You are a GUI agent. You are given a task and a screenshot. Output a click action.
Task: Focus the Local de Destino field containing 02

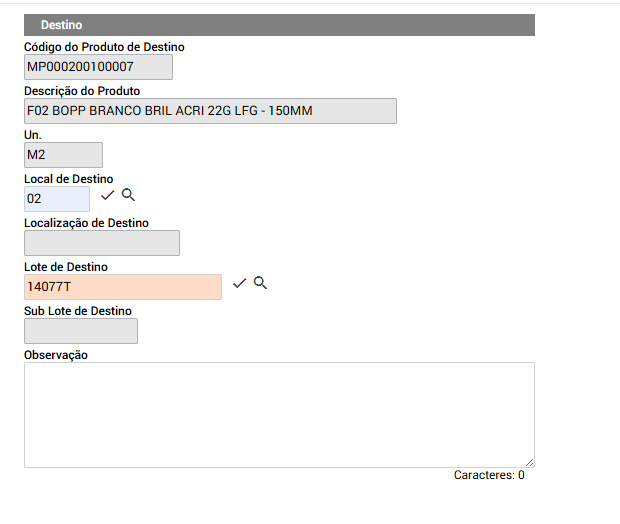(x=57, y=199)
